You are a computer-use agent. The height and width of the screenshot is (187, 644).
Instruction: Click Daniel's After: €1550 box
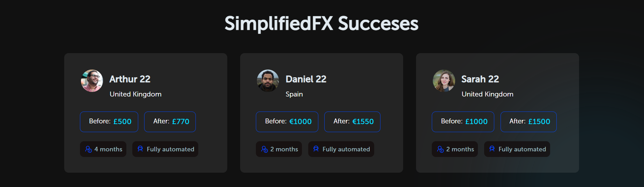(x=352, y=122)
